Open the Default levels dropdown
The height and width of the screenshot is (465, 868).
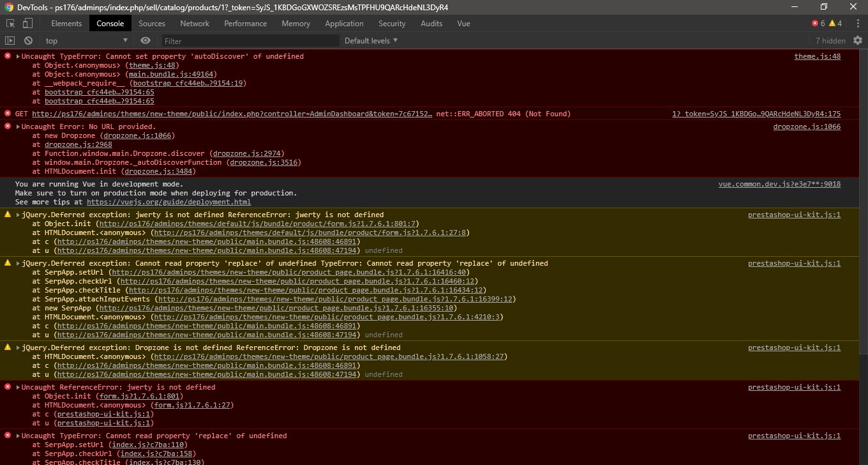pyautogui.click(x=371, y=41)
